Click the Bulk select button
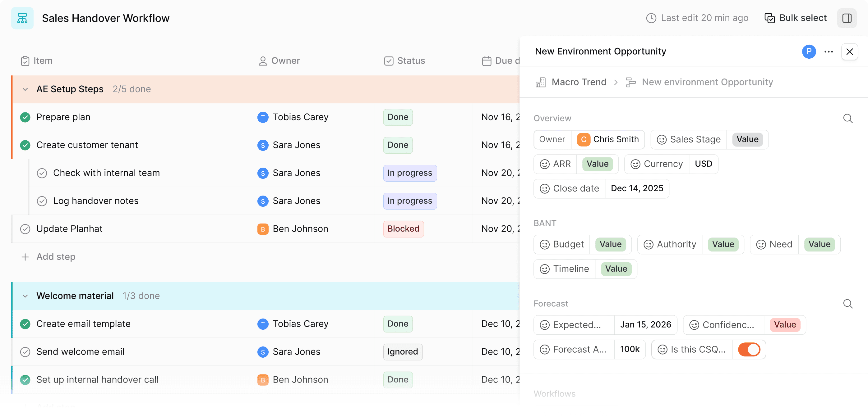868x416 pixels. coord(795,18)
